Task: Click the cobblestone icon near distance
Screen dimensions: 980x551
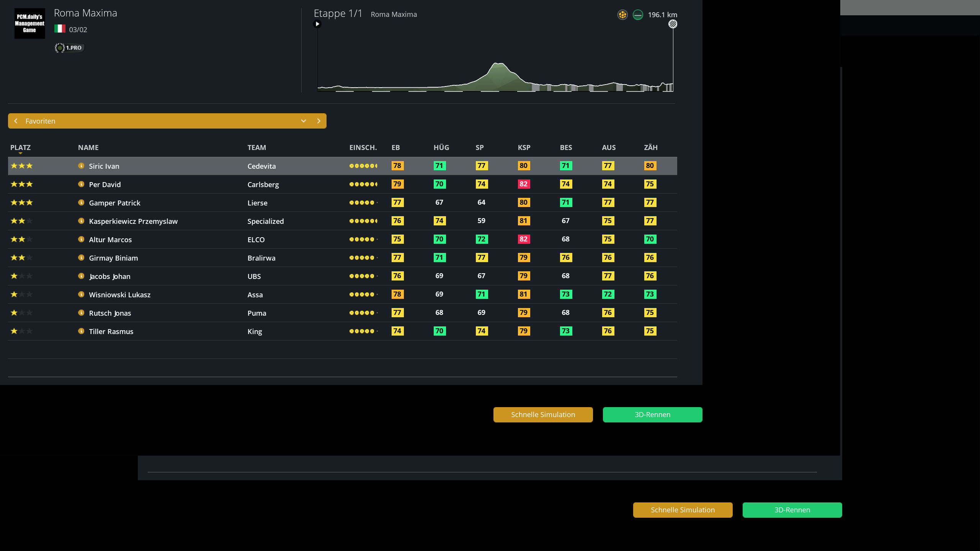Action: (x=622, y=15)
